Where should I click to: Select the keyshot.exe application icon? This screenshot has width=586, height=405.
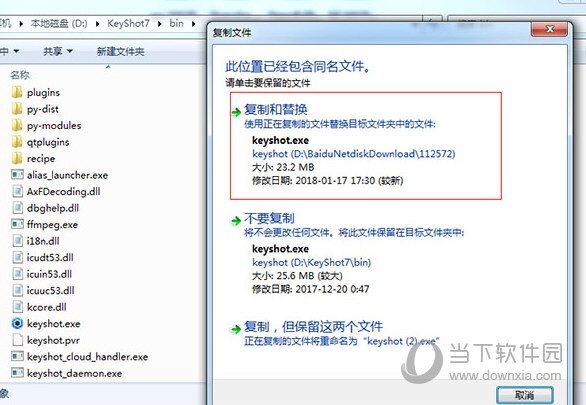pyautogui.click(x=17, y=323)
